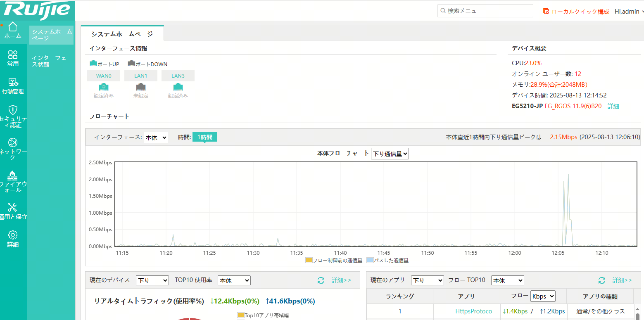Click the refresh icon in 現在のデバイス panel
Image resolution: width=644 pixels, height=320 pixels.
click(x=321, y=280)
